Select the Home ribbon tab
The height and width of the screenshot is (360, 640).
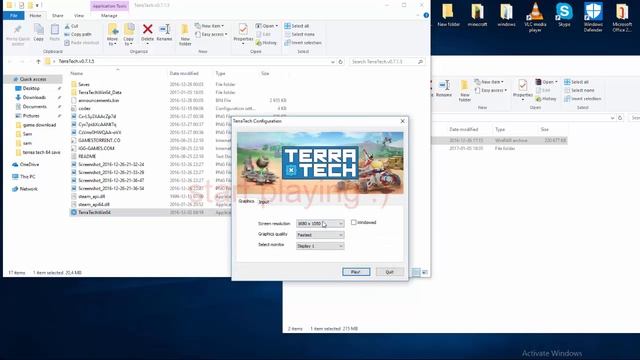click(36, 16)
